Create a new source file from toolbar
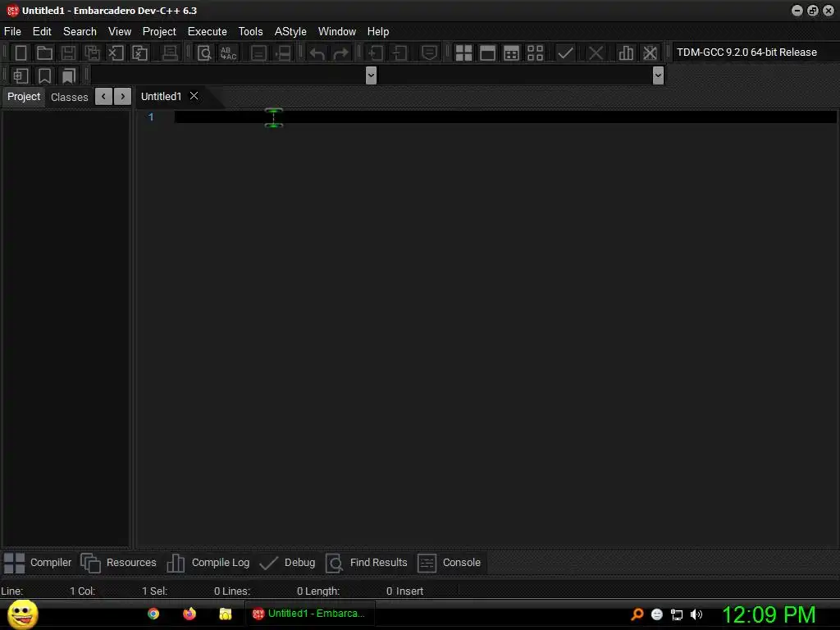The height and width of the screenshot is (630, 840). [21, 52]
